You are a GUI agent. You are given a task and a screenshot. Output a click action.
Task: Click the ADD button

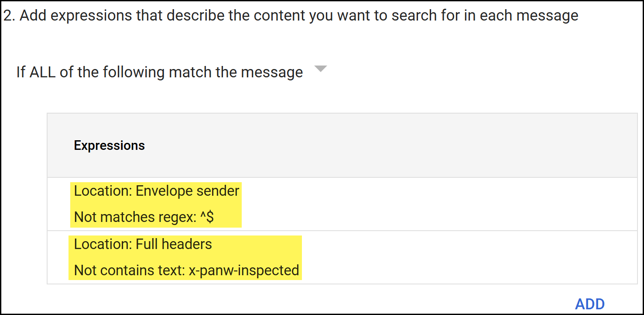click(589, 304)
